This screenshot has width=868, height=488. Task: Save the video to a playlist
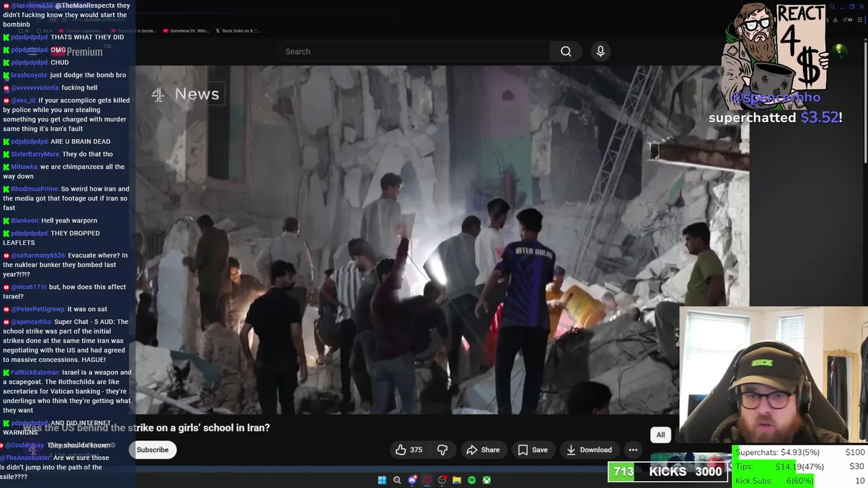click(x=532, y=450)
